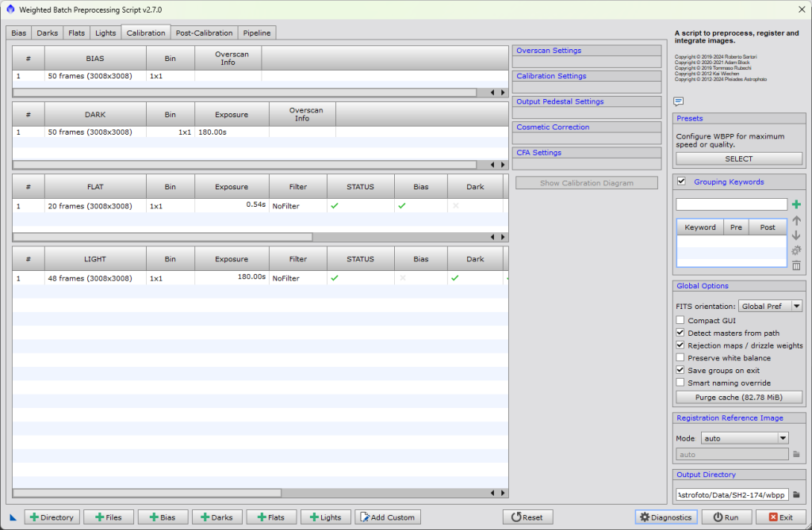Expand the Overscan Settings section
Viewport: 812px width, 530px height.
point(586,51)
